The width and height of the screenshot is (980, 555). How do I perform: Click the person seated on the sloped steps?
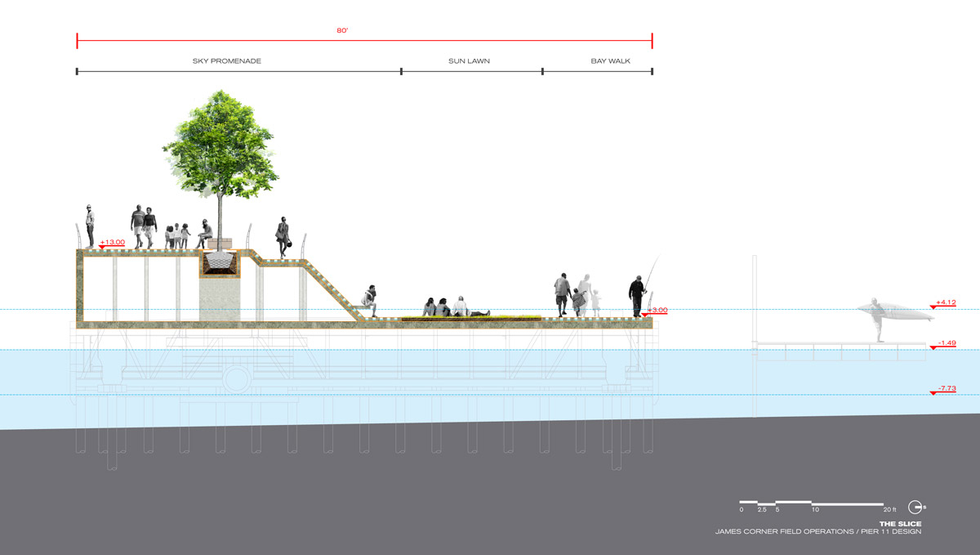pyautogui.click(x=370, y=301)
